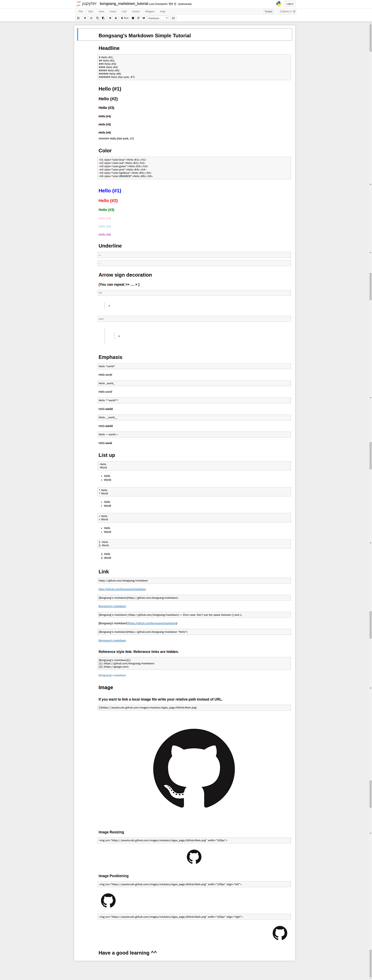Cut selected cell using the scissors icon
Image resolution: width=372 pixels, height=980 pixels.
(x=92, y=18)
